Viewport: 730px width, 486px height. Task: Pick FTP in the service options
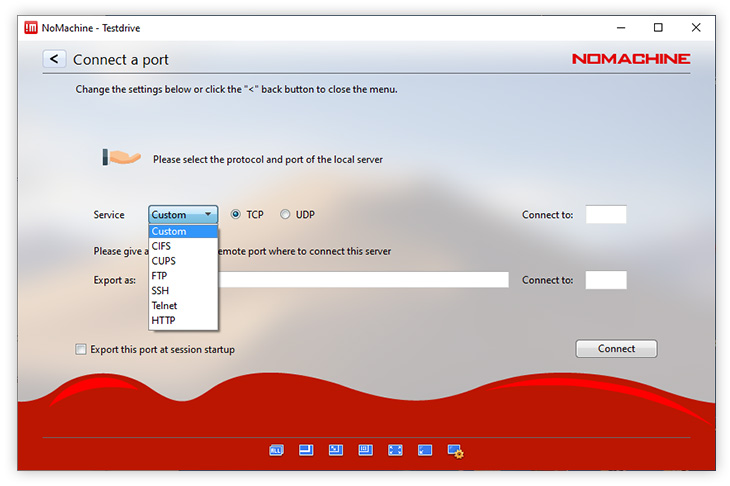click(159, 276)
